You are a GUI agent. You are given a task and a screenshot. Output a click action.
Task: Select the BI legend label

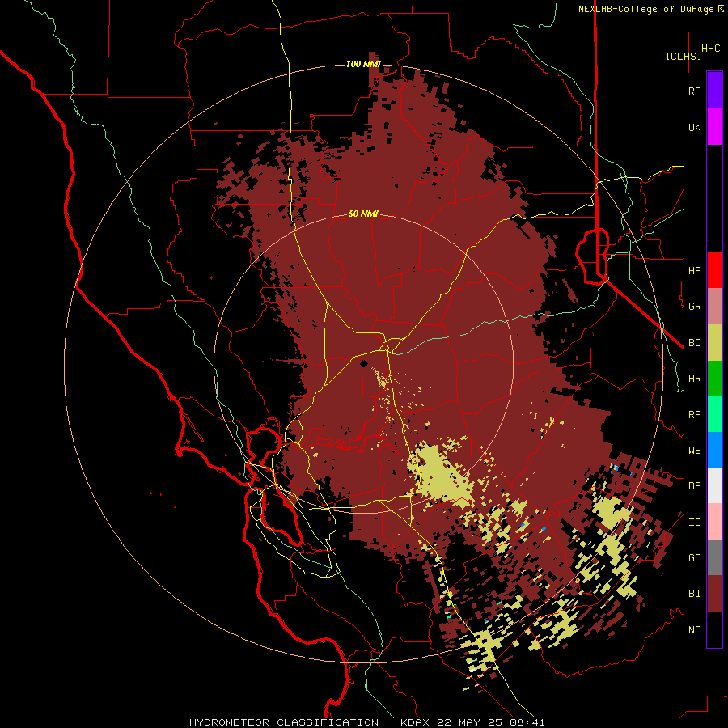click(x=694, y=594)
